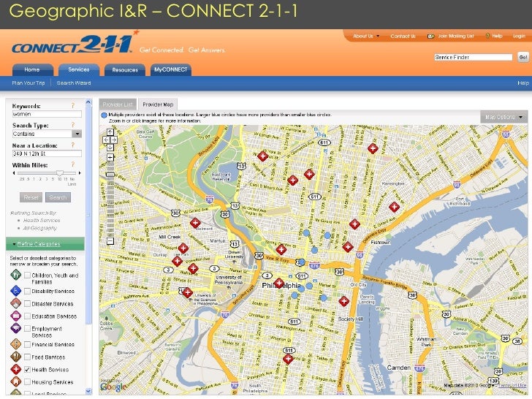Enable Employment Services checkbox
Screen dimensions: 532x399
28,328
